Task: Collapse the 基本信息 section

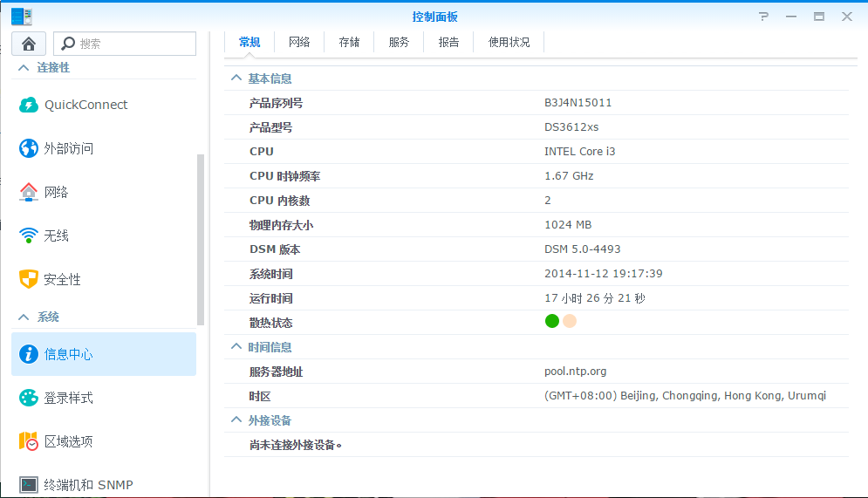Action: 236,78
